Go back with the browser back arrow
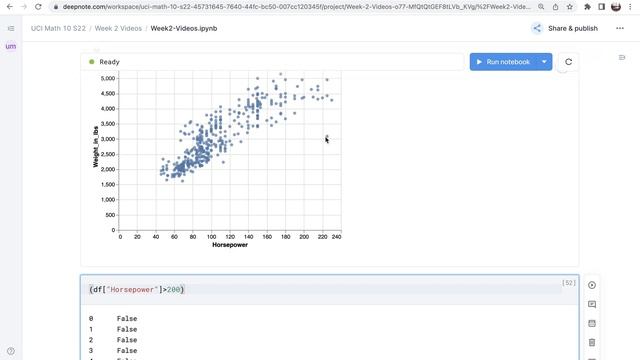This screenshot has height=360, width=640. pos(9,7)
